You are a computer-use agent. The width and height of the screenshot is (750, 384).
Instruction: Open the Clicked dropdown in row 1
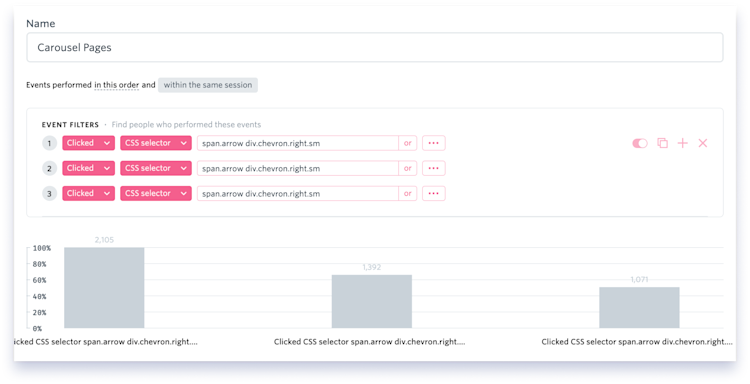pos(88,143)
